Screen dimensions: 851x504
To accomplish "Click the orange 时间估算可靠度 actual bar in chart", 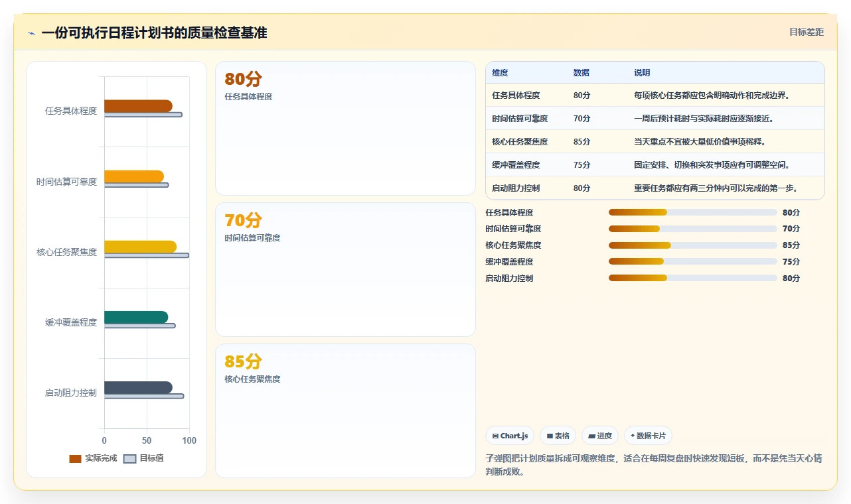I will click(134, 176).
